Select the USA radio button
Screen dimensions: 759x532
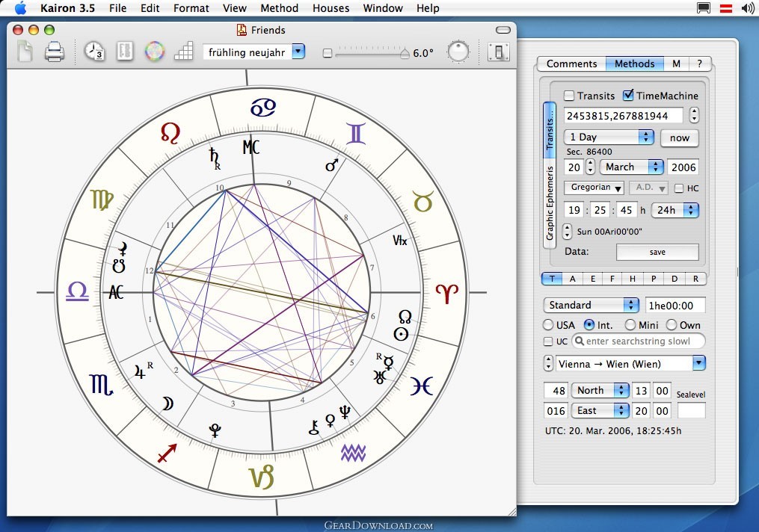tap(548, 325)
